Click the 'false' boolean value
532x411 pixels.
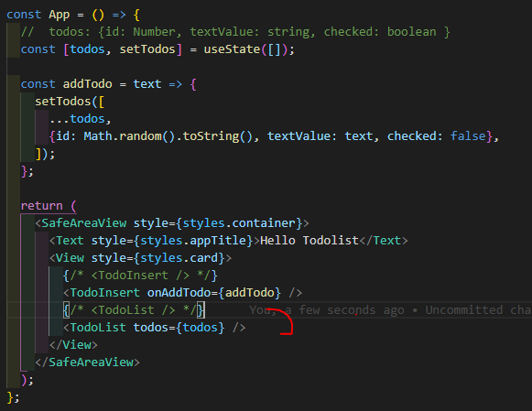468,136
